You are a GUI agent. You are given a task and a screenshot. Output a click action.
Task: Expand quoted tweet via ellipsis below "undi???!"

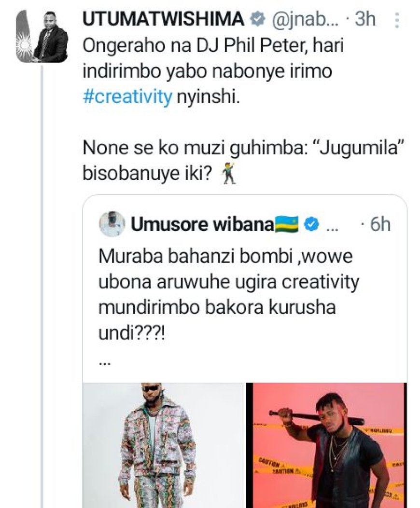[x=103, y=361]
